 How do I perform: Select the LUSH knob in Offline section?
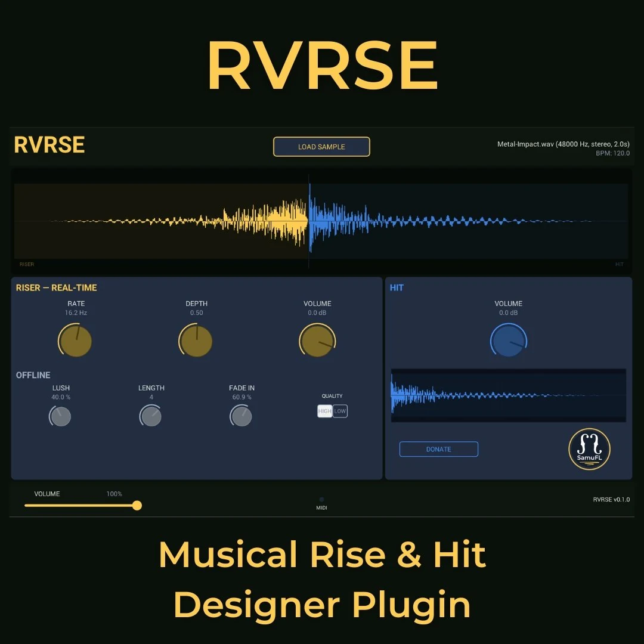60,416
